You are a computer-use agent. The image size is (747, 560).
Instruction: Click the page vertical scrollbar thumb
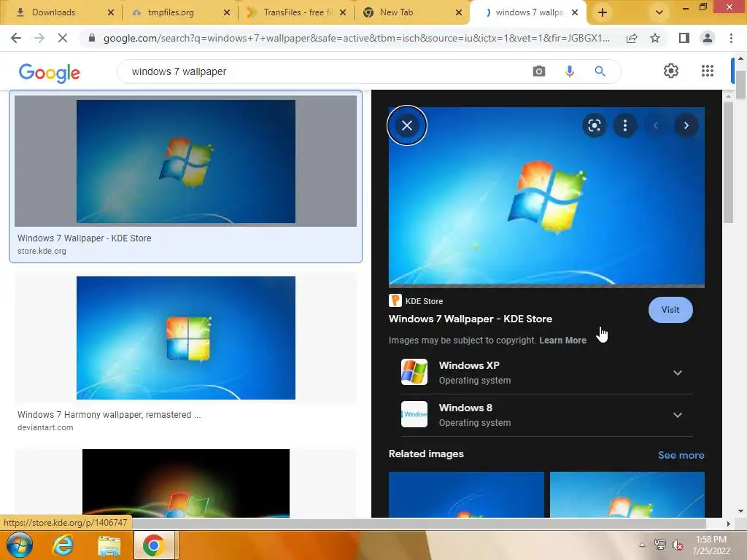tap(740, 85)
